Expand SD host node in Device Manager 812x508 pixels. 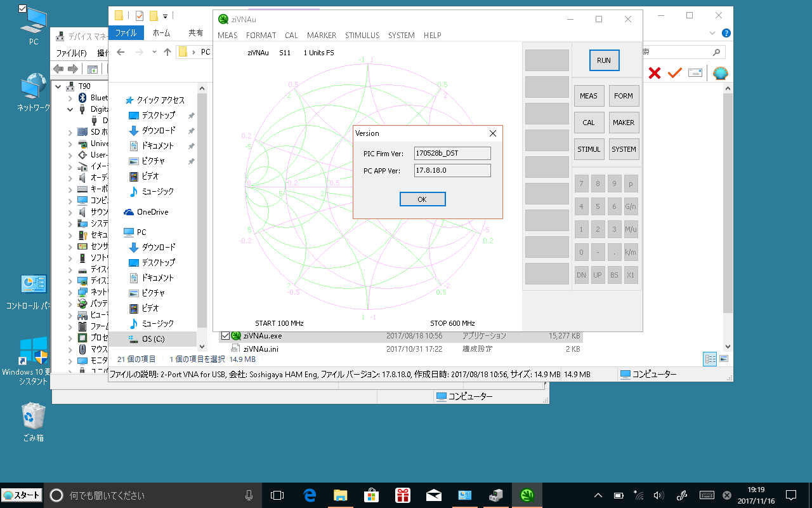pyautogui.click(x=70, y=132)
